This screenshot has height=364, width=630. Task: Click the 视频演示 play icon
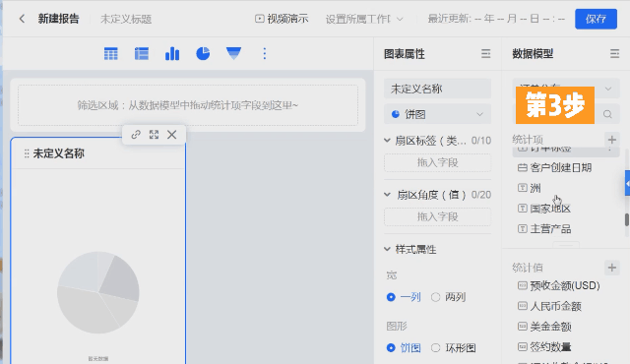260,19
